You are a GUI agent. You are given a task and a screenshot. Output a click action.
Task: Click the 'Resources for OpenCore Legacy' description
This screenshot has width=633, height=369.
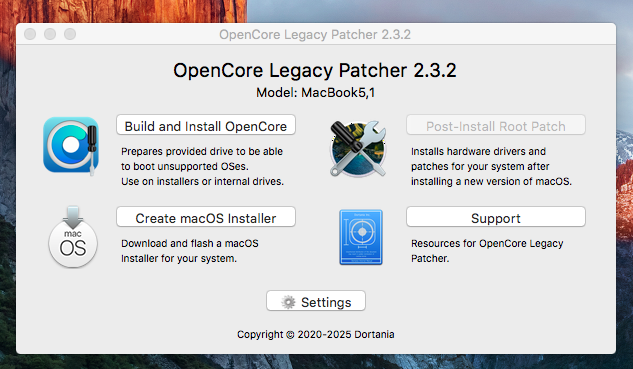tap(487, 244)
